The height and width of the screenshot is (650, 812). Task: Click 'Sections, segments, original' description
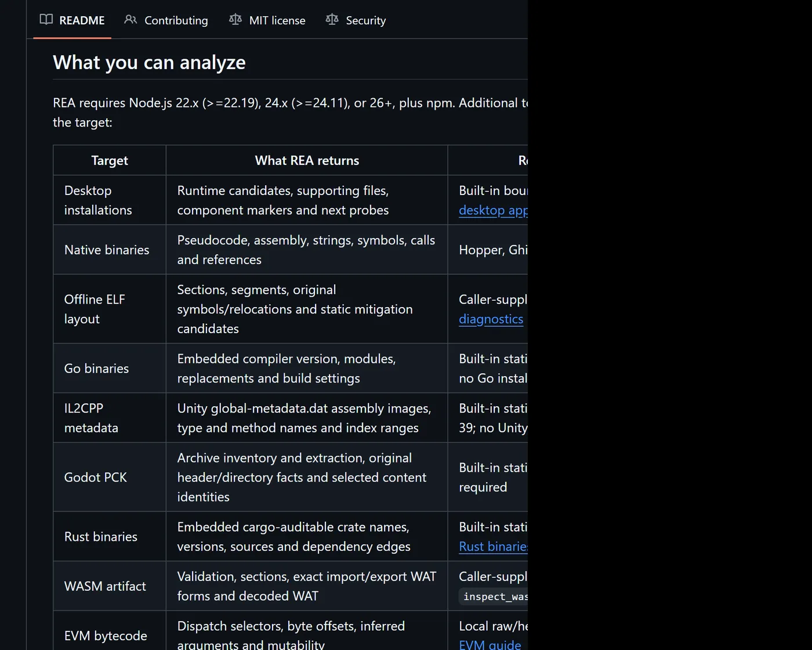[307, 309]
